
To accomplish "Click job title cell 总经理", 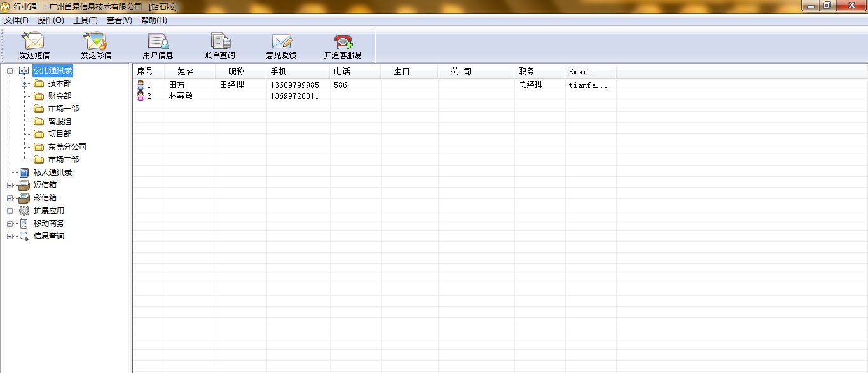I will click(x=531, y=85).
